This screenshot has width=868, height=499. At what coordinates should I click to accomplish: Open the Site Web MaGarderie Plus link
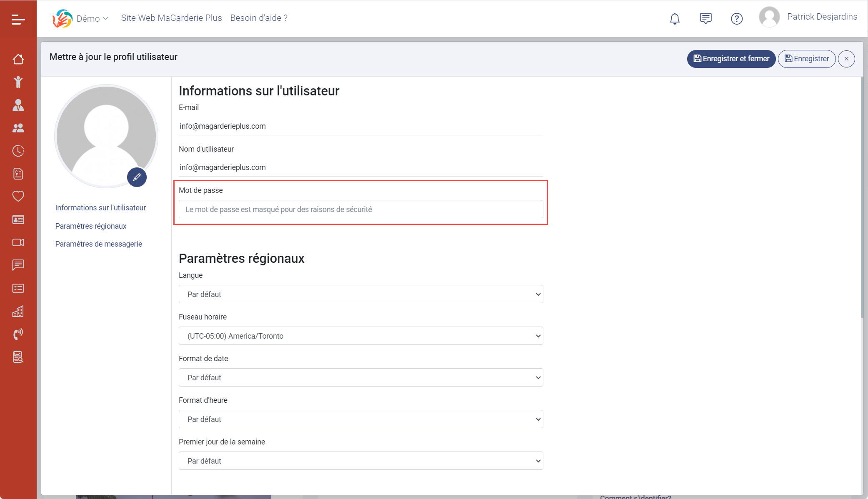coord(171,18)
